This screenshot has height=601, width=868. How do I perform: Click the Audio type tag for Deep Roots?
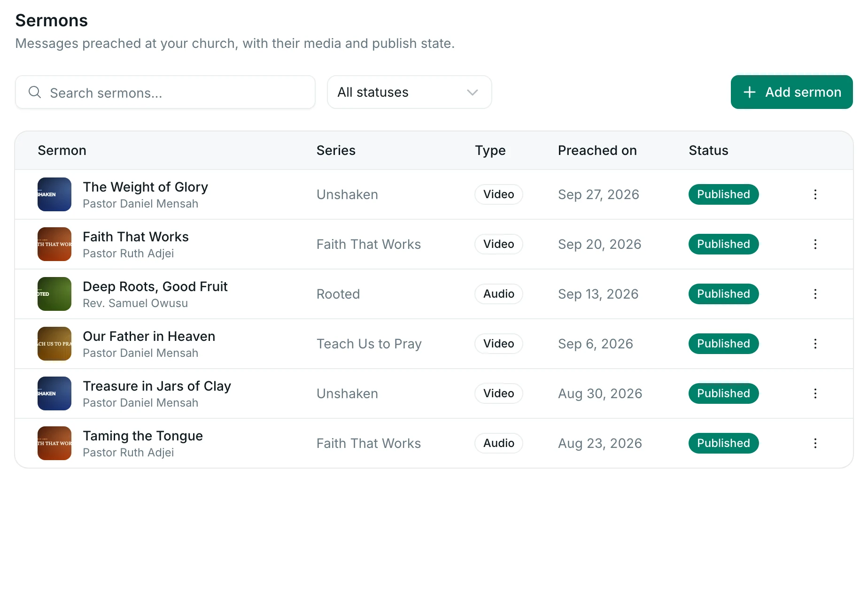tap(498, 294)
